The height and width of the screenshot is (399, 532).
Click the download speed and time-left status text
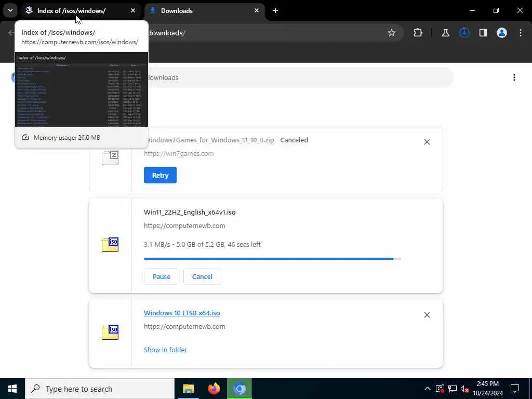click(x=202, y=244)
